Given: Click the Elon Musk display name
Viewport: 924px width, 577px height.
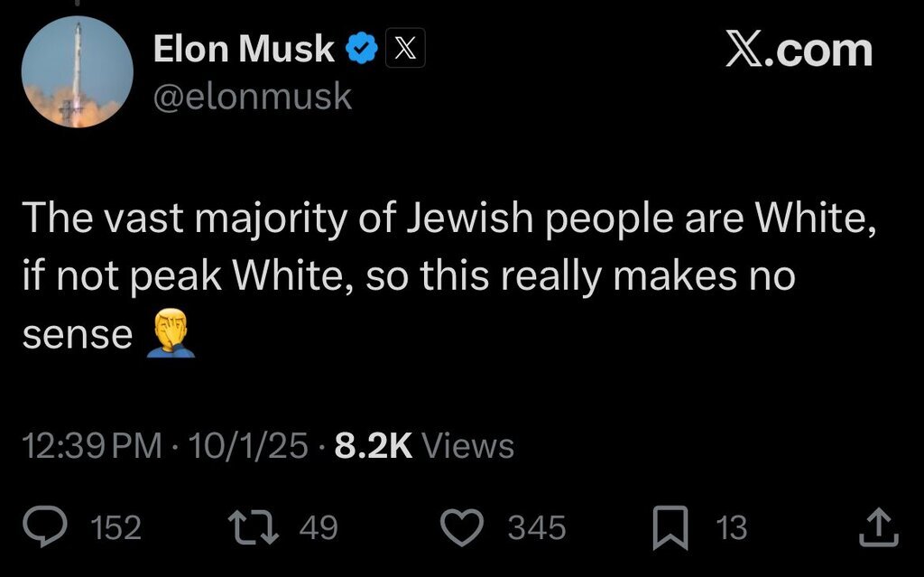Looking at the screenshot, I should point(244,50).
